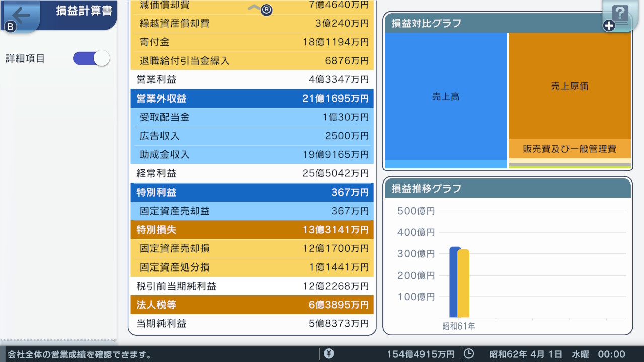Click the 営業利益 row
Screen dimensions: 644x362
coord(252,79)
